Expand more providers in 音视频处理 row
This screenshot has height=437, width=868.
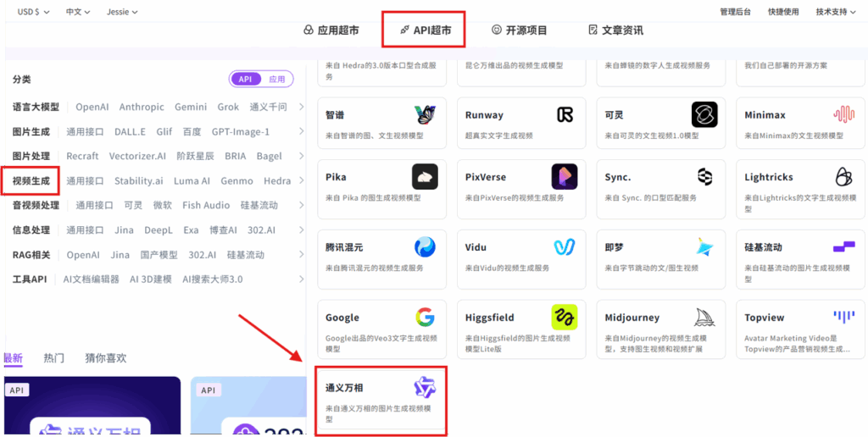point(301,205)
